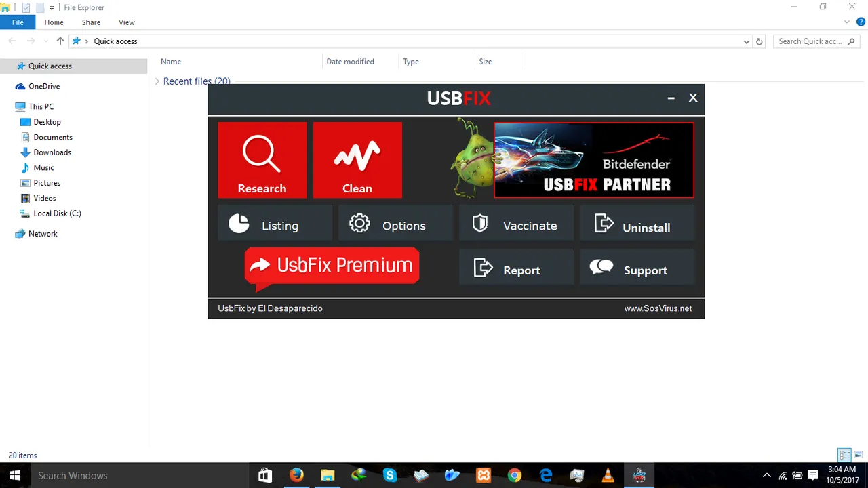Screen dimensions: 868x488
Task: Switch to large thumbnails view icon
Action: click(x=859, y=455)
